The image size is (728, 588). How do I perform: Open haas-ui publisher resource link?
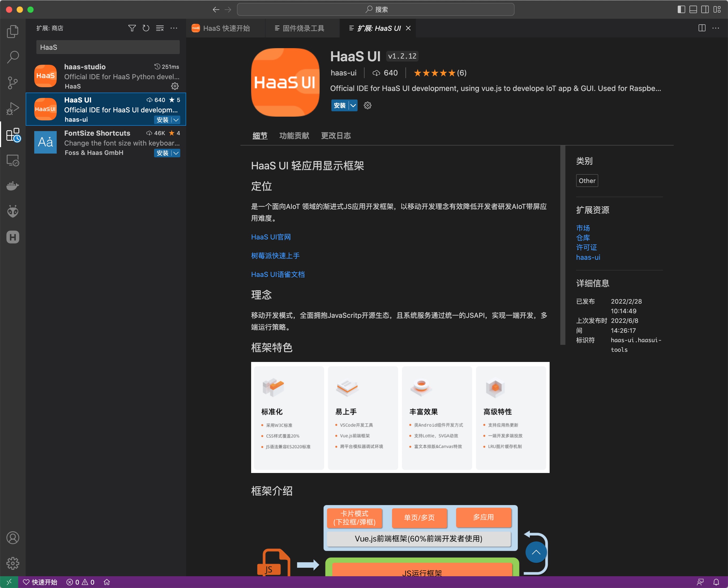588,257
